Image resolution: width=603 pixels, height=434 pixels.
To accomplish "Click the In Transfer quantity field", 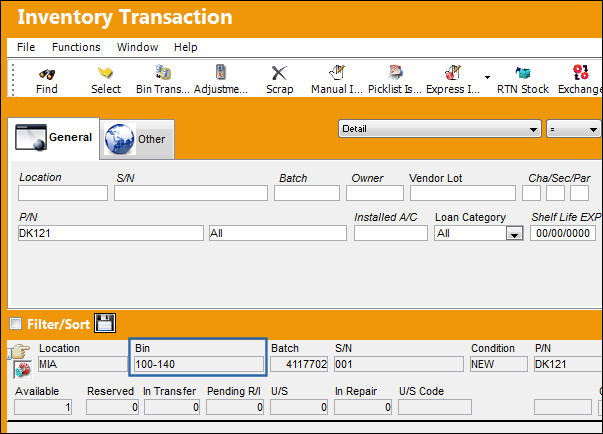I will (x=172, y=407).
